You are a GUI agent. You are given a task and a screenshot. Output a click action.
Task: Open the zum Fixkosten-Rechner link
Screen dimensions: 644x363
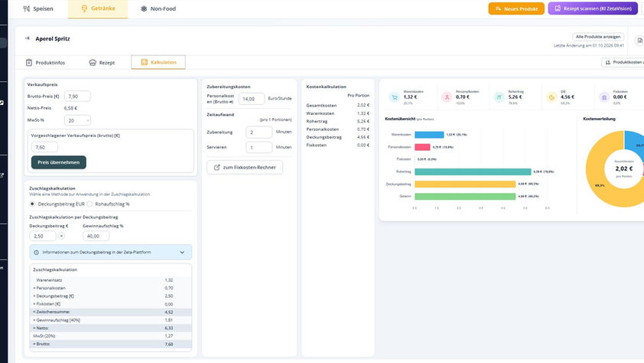pyautogui.click(x=245, y=167)
